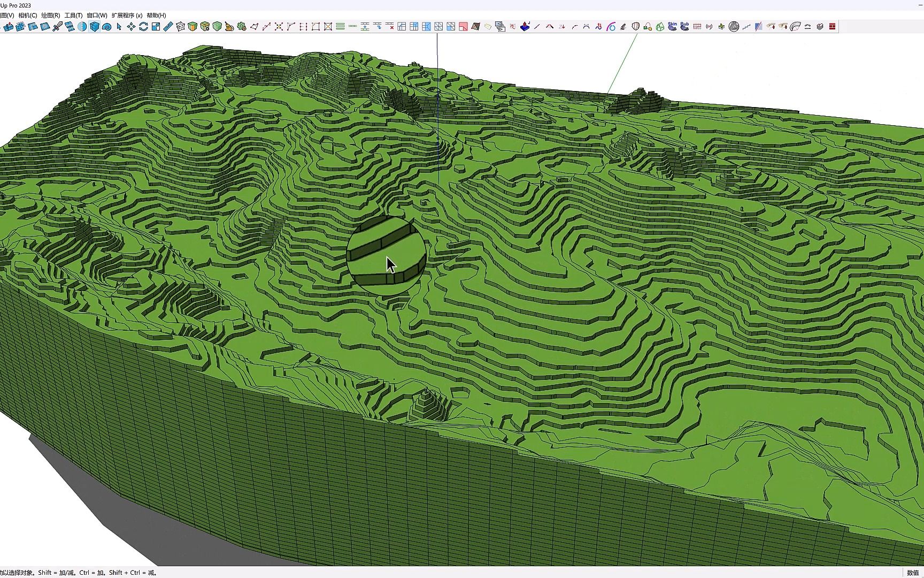
Task: Click the 数值 measurements box label
Action: pyautogui.click(x=913, y=573)
